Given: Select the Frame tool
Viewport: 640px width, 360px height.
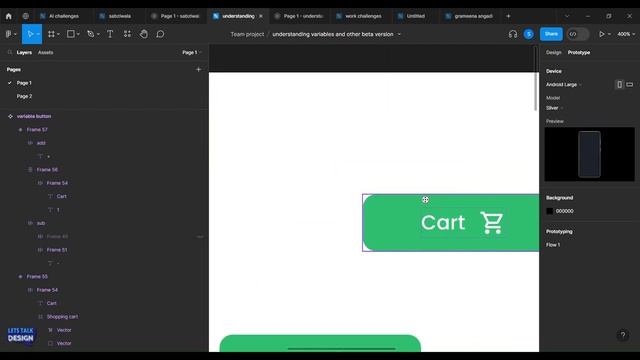Looking at the screenshot, I should click(51, 34).
